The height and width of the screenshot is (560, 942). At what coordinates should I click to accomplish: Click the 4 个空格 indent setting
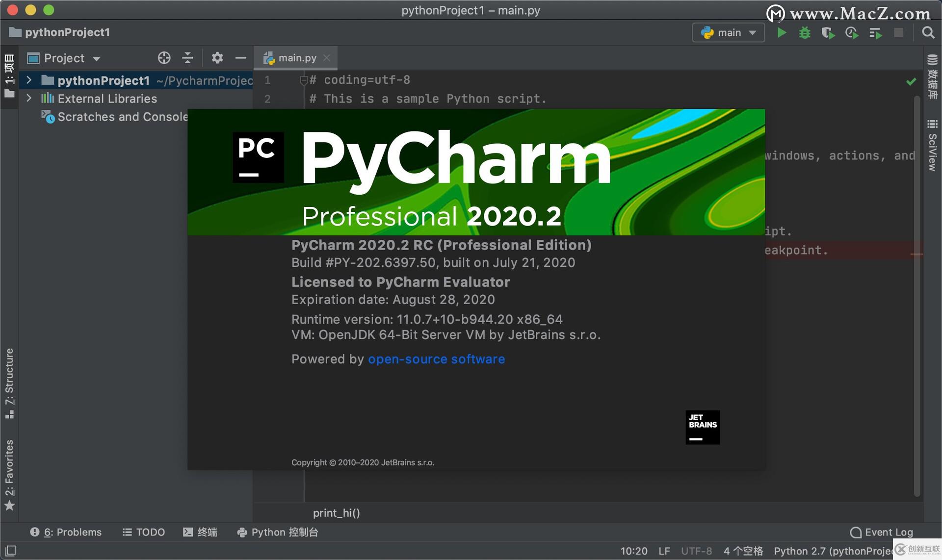[743, 551]
